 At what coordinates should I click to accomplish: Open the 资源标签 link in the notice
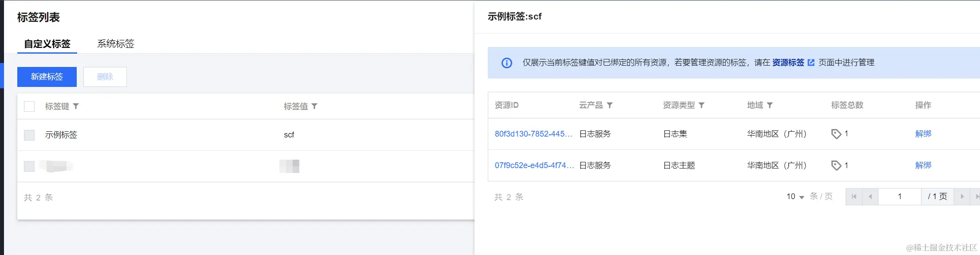click(x=788, y=63)
